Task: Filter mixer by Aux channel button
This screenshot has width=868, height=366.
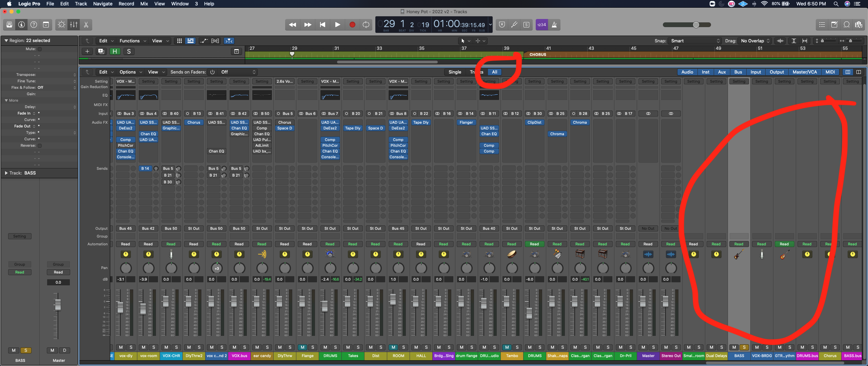Action: tap(722, 72)
